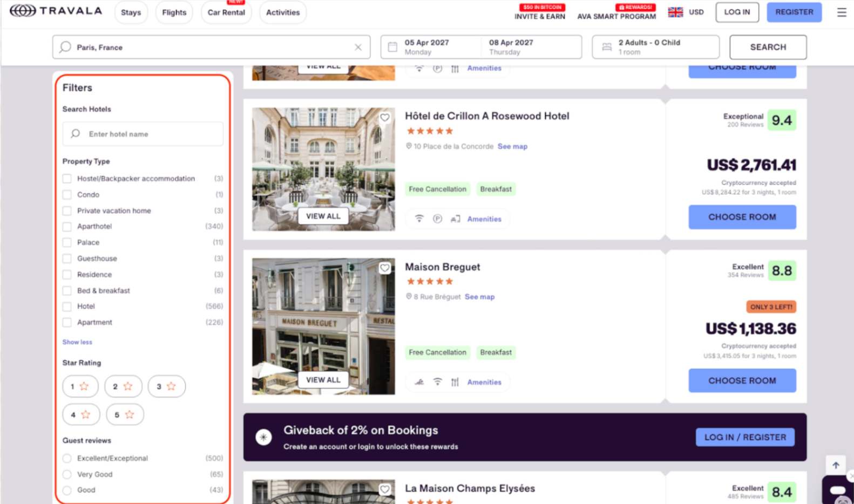The image size is (854, 504).
Task: Click the Wi-Fi amenity icon for Maison Breguet
Action: point(437,382)
